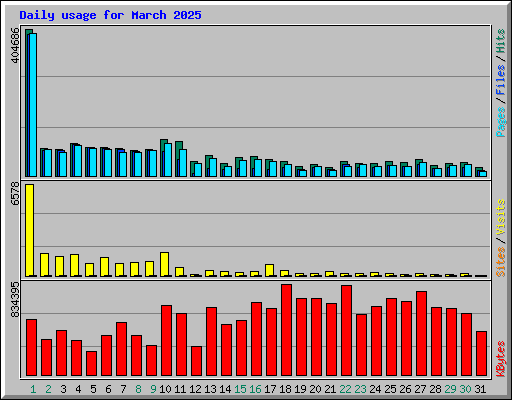
Task: Click day 18 on the date axis
Action: pos(285,389)
